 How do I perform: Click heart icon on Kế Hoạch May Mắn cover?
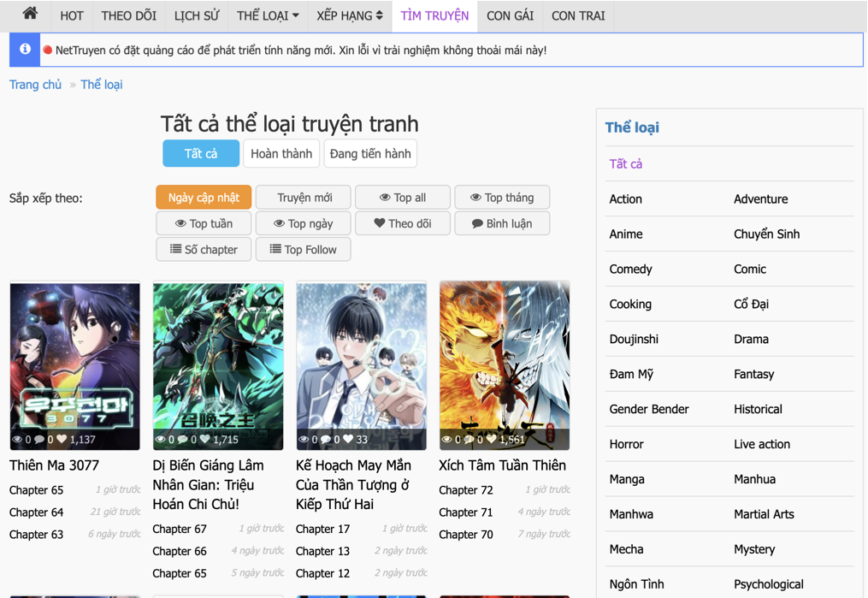pos(348,439)
